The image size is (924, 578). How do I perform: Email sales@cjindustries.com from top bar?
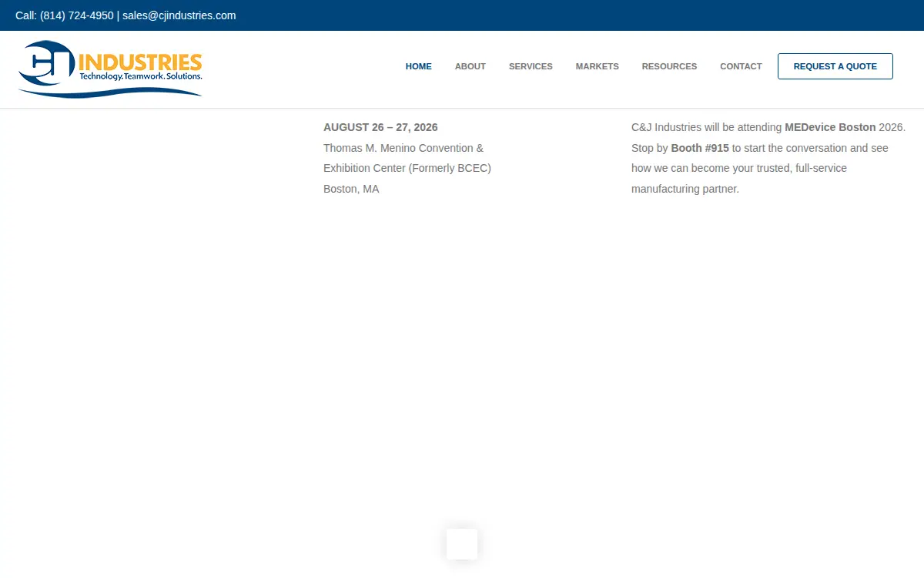[179, 15]
